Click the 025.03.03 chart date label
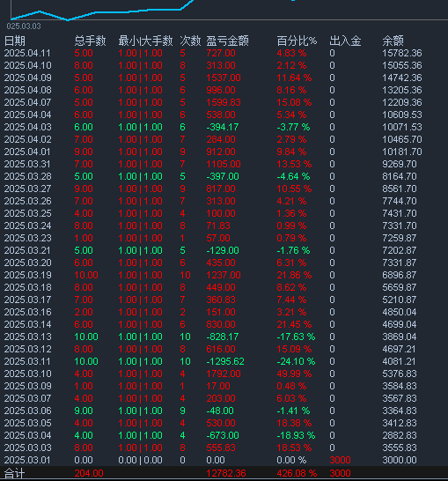Screen dimensions: 448x481 pos(24,26)
